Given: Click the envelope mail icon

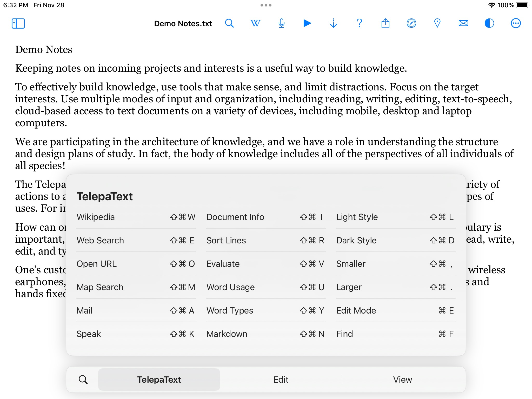Looking at the screenshot, I should tap(463, 23).
